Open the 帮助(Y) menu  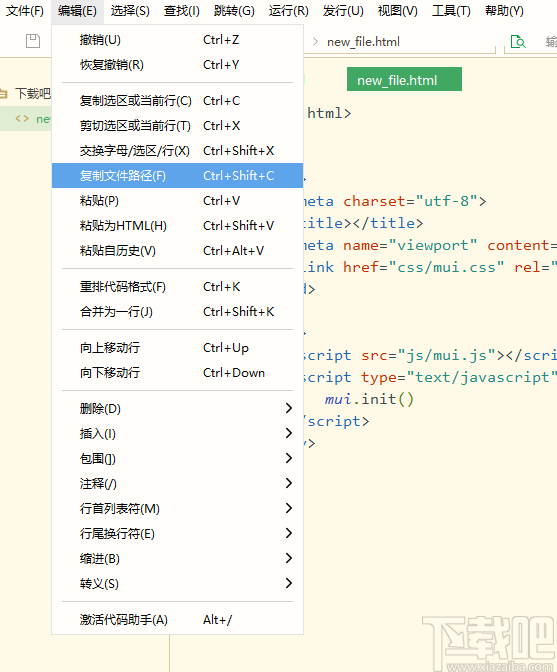pyautogui.click(x=504, y=11)
